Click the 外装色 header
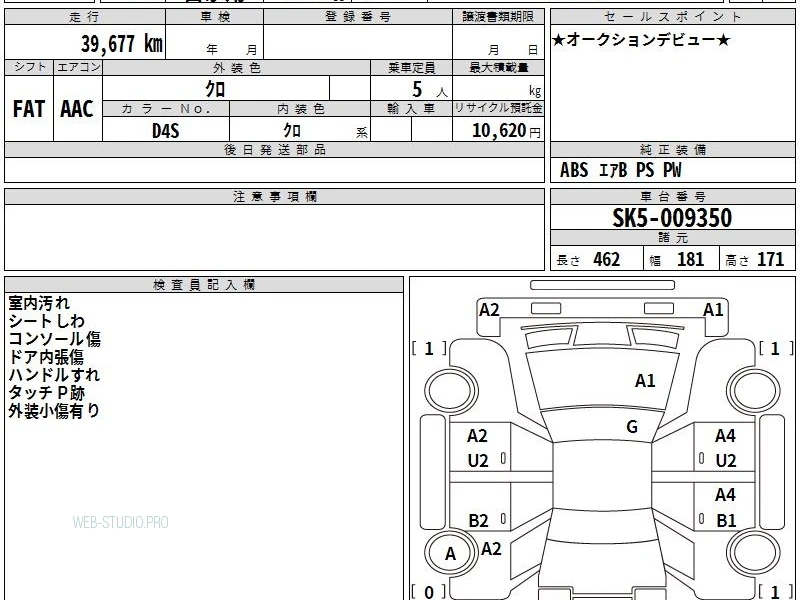Image resolution: width=800 pixels, height=600 pixels. tap(237, 68)
